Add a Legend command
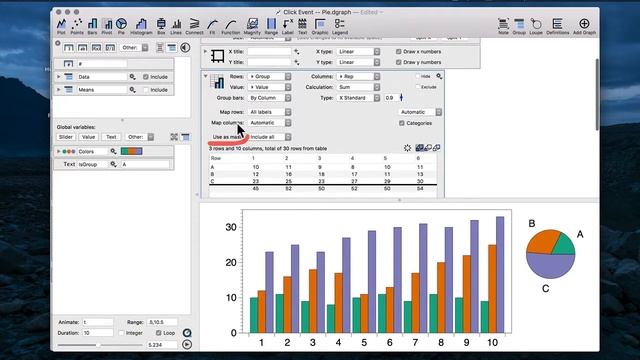 pos(340,26)
